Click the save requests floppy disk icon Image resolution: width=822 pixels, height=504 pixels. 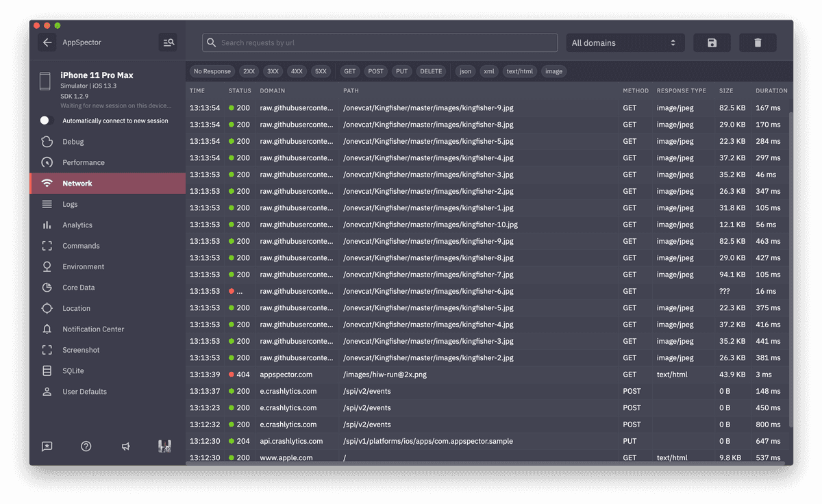[712, 42]
